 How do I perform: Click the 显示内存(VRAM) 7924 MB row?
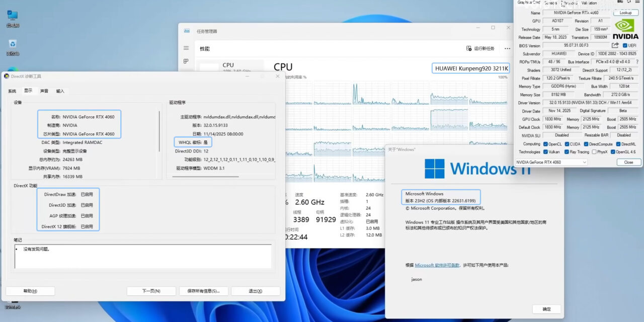click(55, 168)
